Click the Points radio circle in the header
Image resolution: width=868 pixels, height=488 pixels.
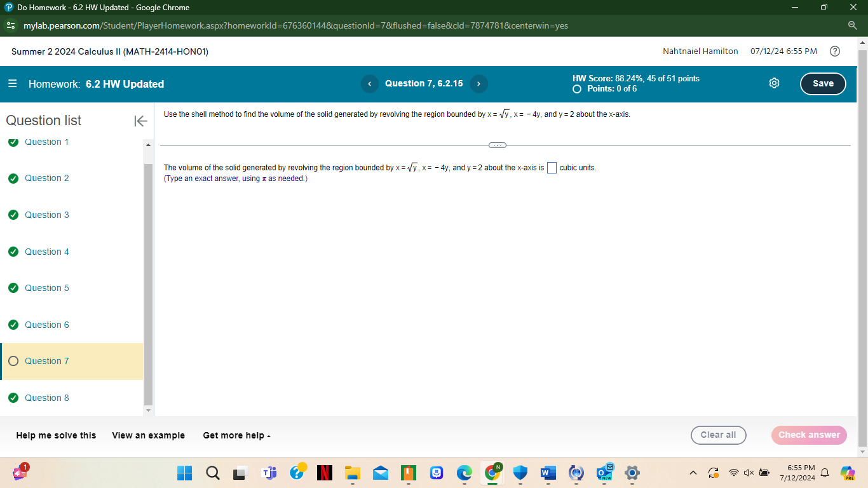(577, 89)
